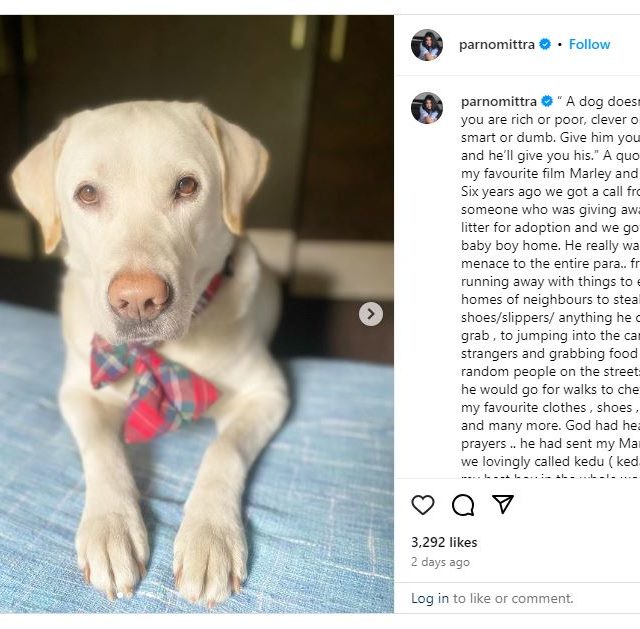Viewport: 640px width, 629px height.
Task: Click the verified badge in the caption
Action: click(x=547, y=101)
